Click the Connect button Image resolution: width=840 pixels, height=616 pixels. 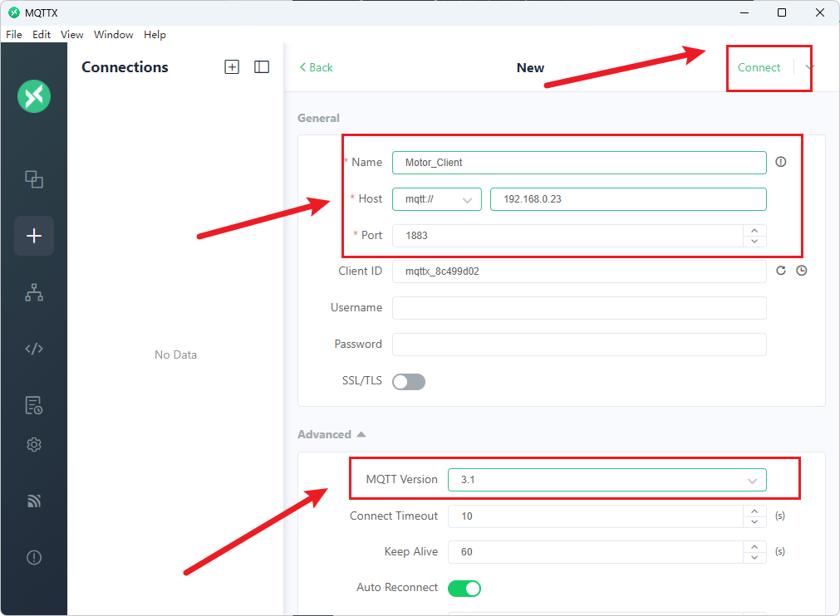(759, 68)
